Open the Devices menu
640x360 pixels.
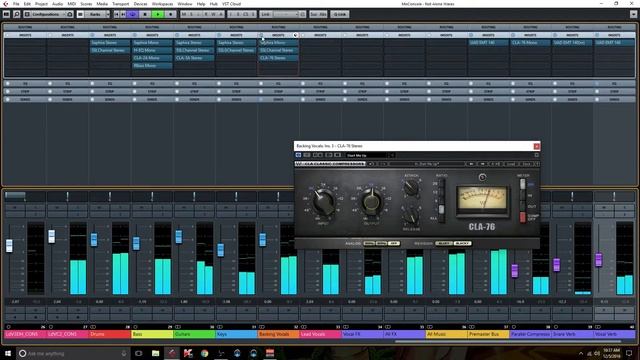(140, 4)
